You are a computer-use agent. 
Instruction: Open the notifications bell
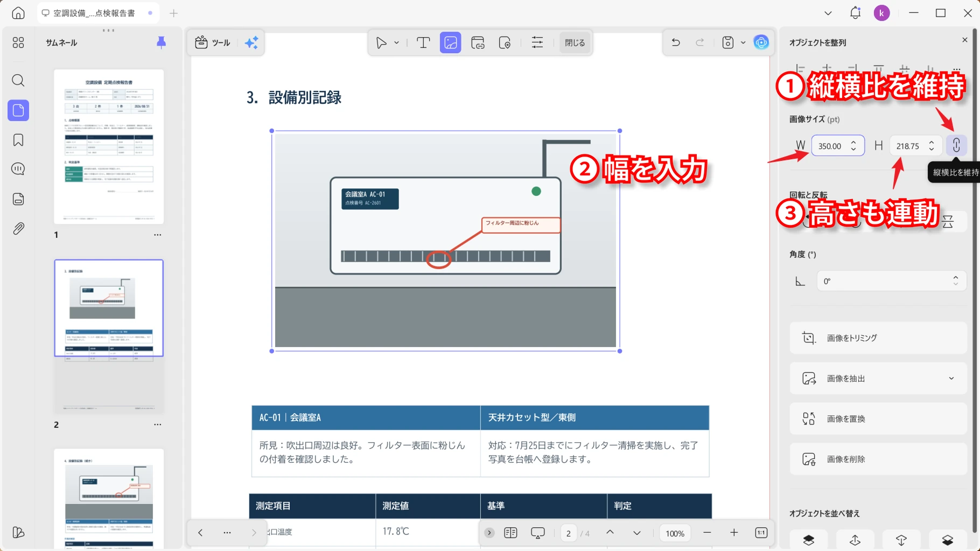pos(855,13)
